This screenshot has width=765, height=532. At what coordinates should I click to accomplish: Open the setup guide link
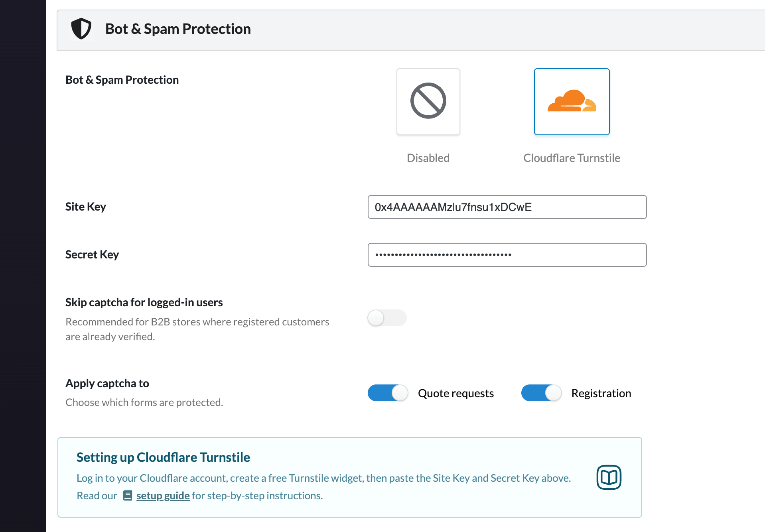pos(163,495)
